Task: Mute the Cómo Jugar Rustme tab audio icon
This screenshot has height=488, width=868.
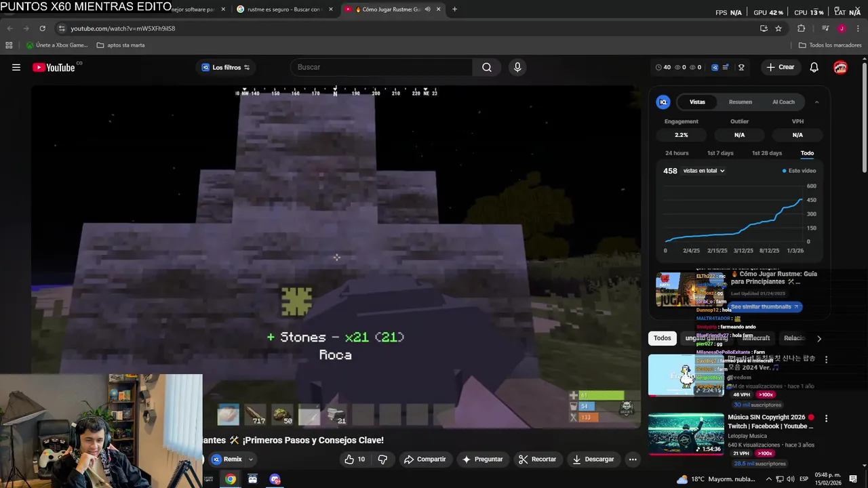Action: (x=427, y=9)
